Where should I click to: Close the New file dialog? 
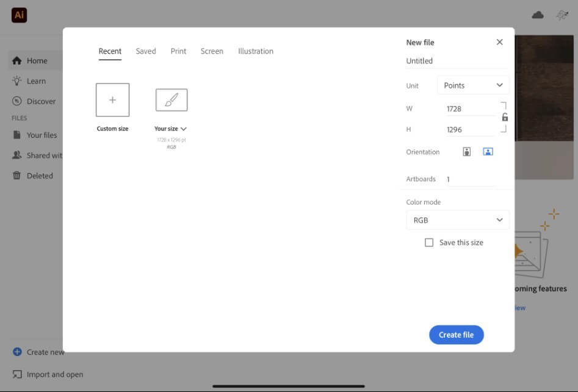tap(499, 42)
